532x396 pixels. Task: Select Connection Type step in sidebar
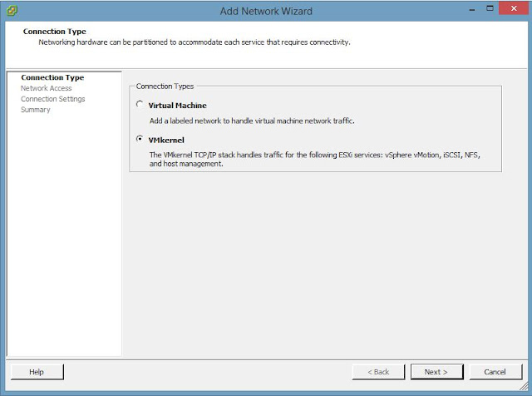[52, 77]
